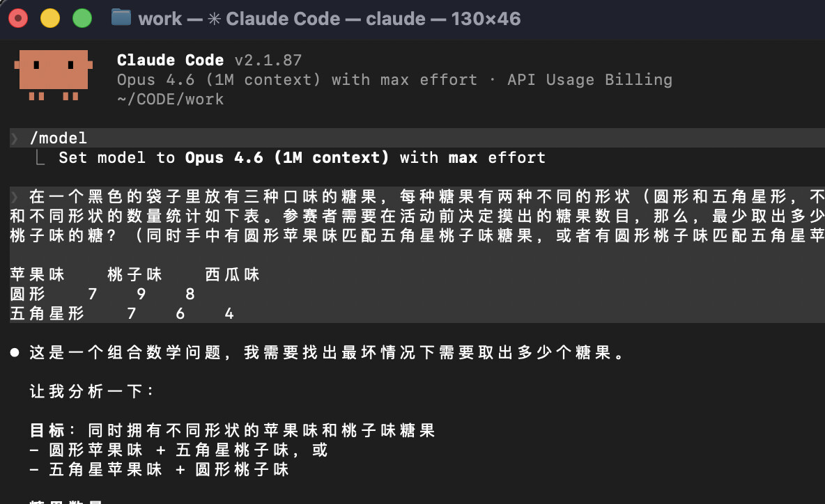The height and width of the screenshot is (504, 825).
Task: Click the folder icon in the title bar
Action: click(x=121, y=17)
